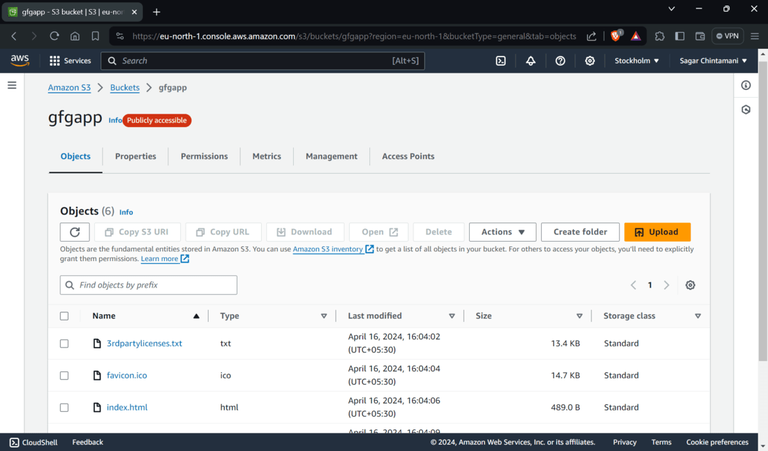Open the Amazon S3 breadcrumb link
The image size is (768, 451).
[x=69, y=88]
